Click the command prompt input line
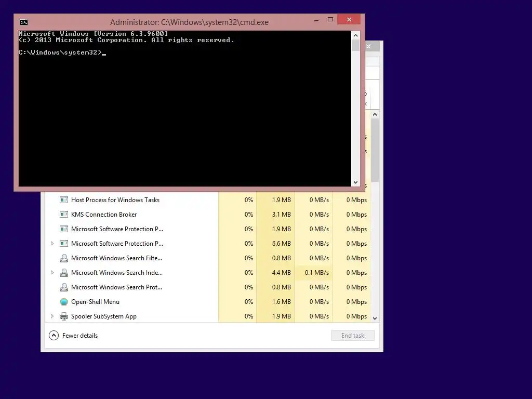This screenshot has width=532, height=399. click(x=62, y=52)
